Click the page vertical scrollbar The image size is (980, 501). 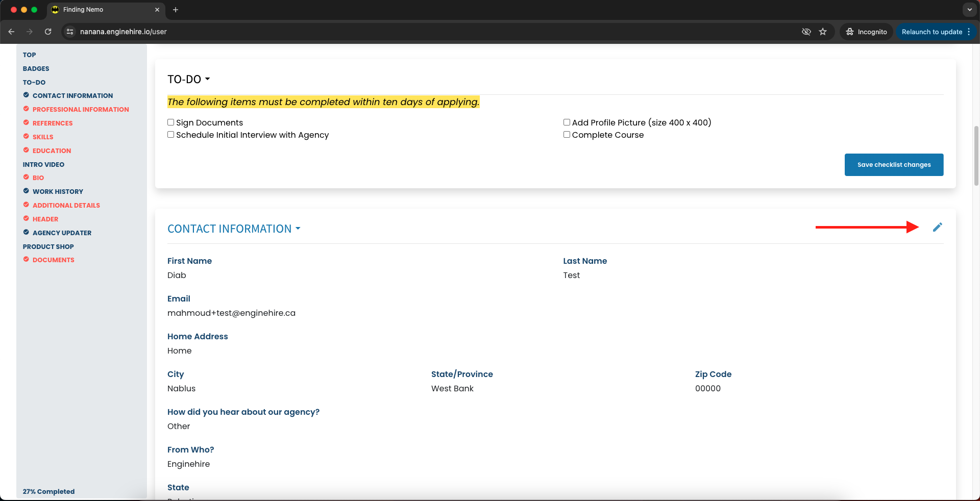click(976, 156)
